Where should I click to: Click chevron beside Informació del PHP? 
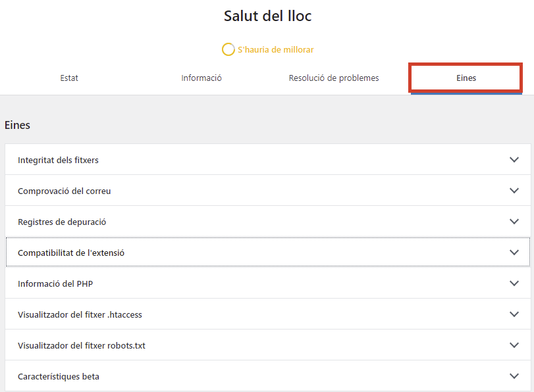(514, 283)
